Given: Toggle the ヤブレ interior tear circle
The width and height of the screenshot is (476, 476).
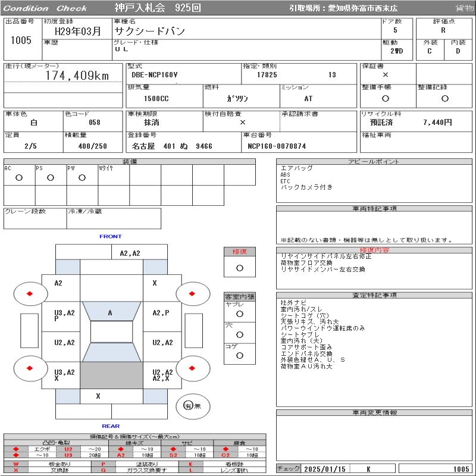Looking at the screenshot, I should pyautogui.click(x=239, y=314).
